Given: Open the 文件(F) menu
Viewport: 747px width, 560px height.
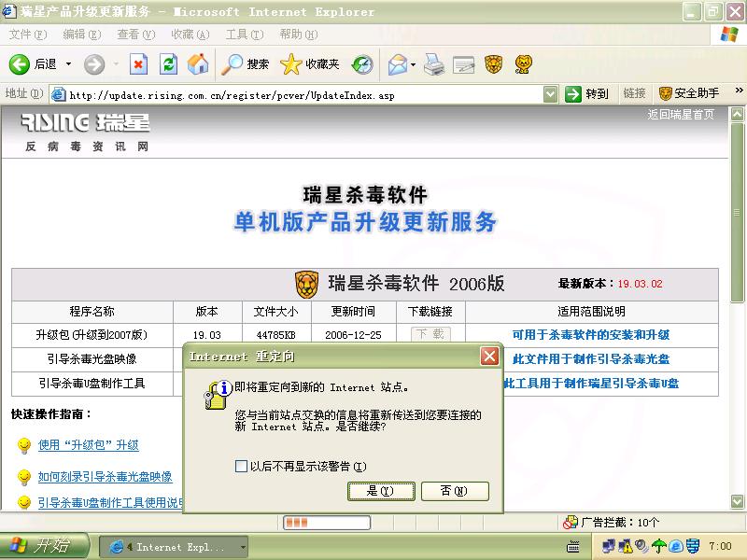Looking at the screenshot, I should tap(28, 35).
